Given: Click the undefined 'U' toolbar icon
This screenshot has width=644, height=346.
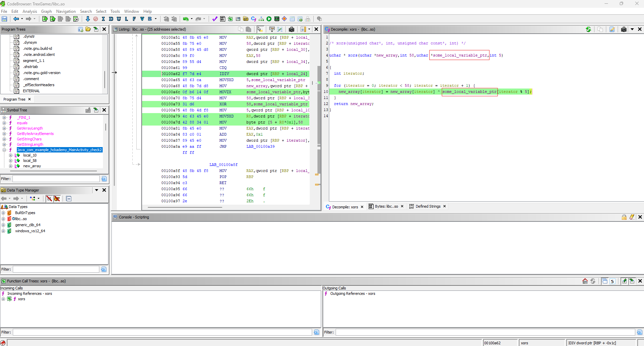Looking at the screenshot, I should [x=119, y=19].
